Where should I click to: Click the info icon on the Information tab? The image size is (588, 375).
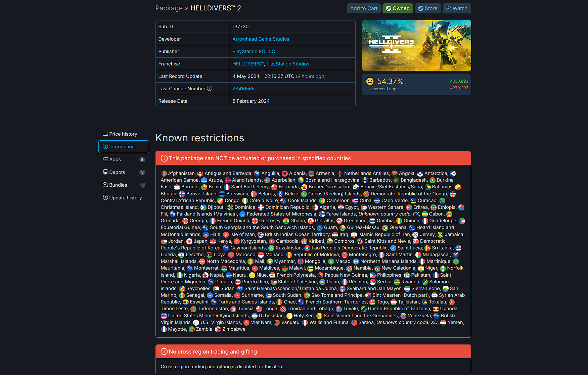[106, 147]
